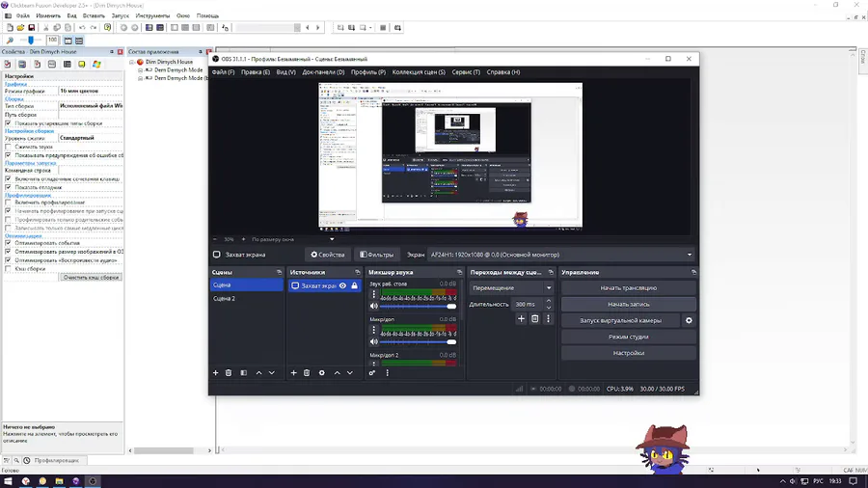The image size is (868, 488).
Task: Add a transition with plus icon
Action: pos(521,318)
